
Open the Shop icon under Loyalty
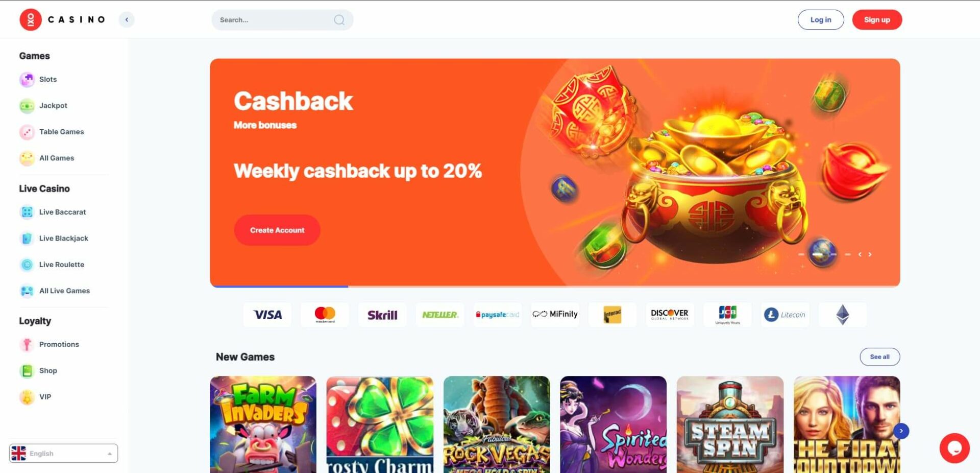tap(27, 371)
